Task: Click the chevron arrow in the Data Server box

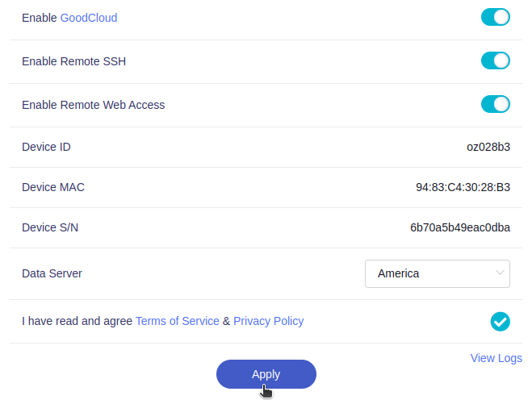Action: click(500, 273)
